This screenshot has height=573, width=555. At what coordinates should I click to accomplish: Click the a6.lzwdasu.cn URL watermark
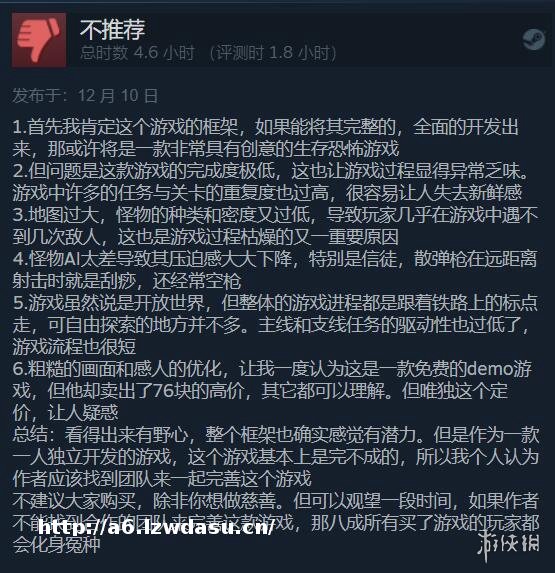point(156,527)
